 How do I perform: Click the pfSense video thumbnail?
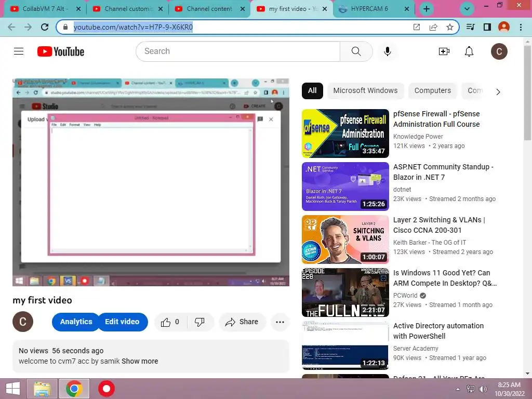(345, 134)
